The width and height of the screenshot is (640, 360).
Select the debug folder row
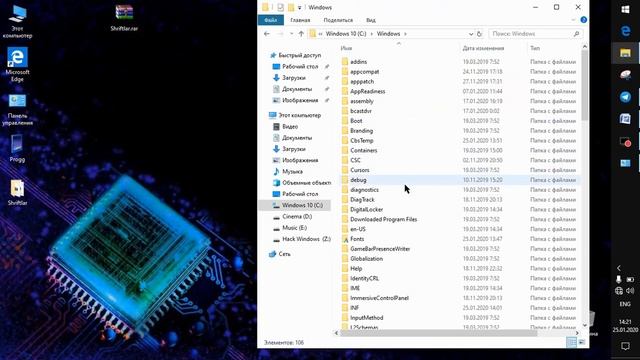click(460, 180)
